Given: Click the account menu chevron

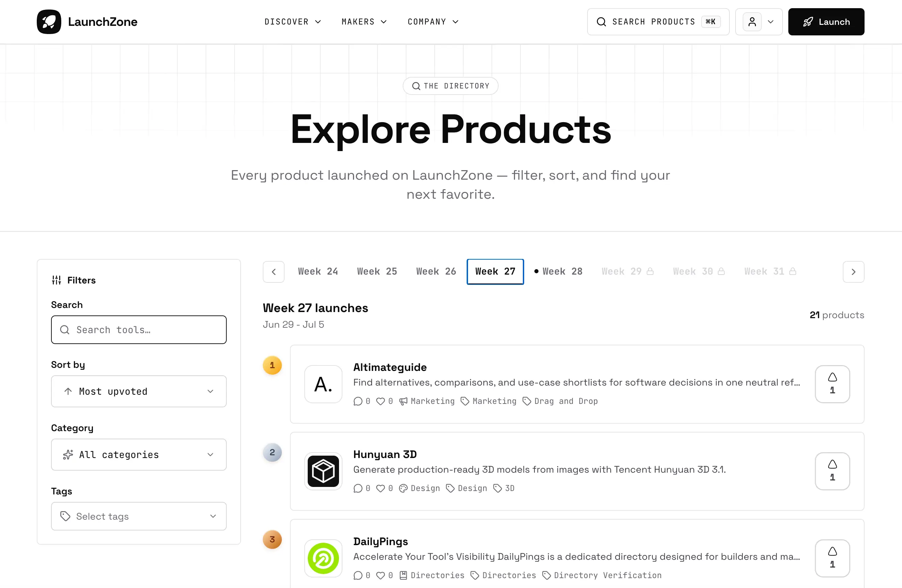Looking at the screenshot, I should 771,21.
